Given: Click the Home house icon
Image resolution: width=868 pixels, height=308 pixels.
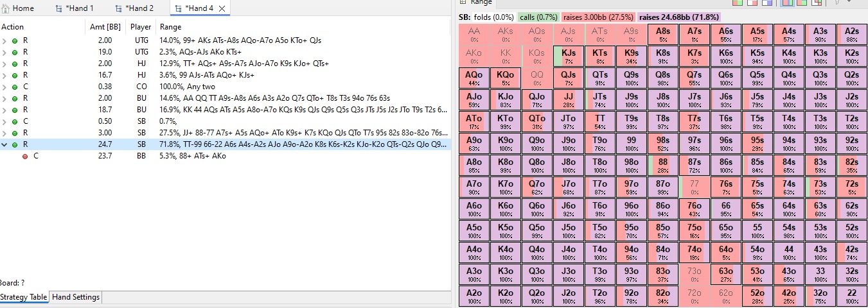Looking at the screenshot, I should click(x=6, y=8).
